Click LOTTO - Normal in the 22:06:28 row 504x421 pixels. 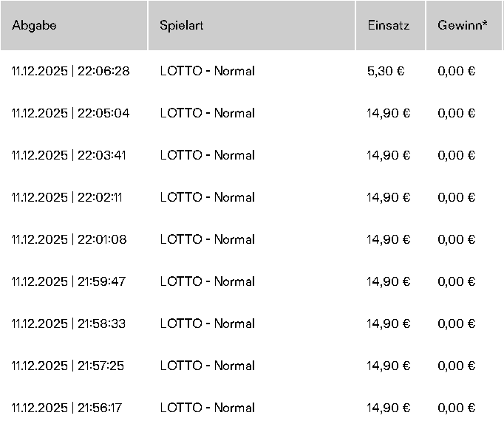point(208,71)
